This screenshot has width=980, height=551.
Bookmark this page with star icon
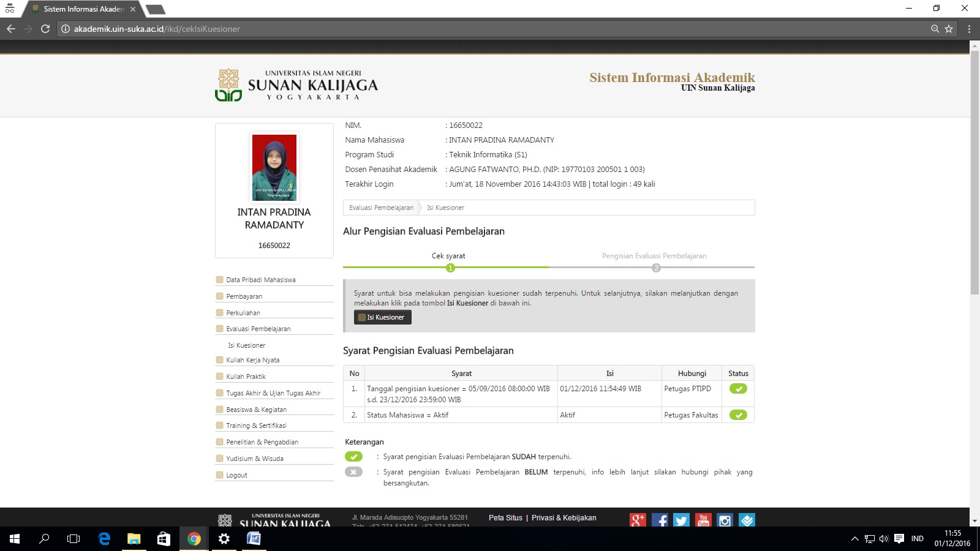(x=949, y=29)
